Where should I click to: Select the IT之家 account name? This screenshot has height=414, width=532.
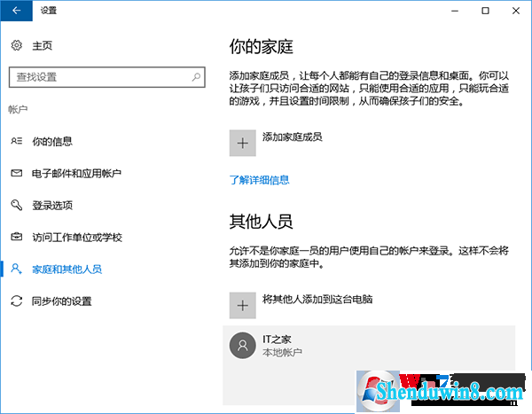coord(277,339)
